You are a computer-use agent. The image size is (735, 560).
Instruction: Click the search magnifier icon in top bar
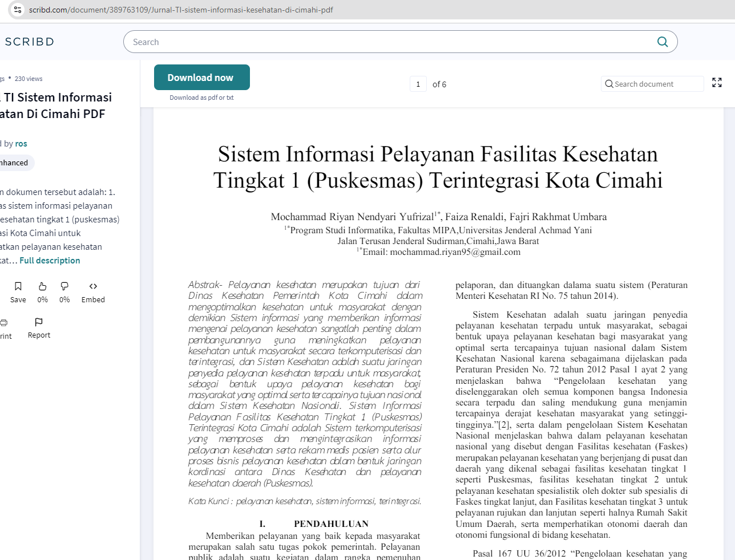(662, 42)
